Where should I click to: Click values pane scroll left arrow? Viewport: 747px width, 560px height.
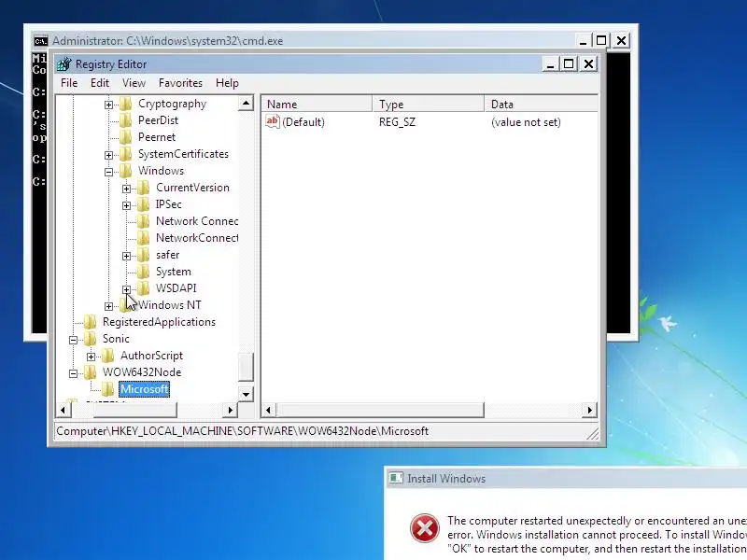point(269,410)
